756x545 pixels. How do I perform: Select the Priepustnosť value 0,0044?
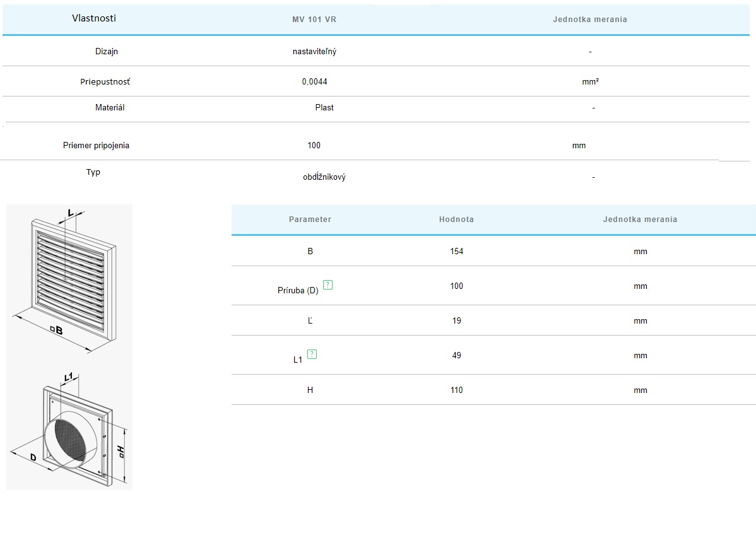tap(314, 81)
